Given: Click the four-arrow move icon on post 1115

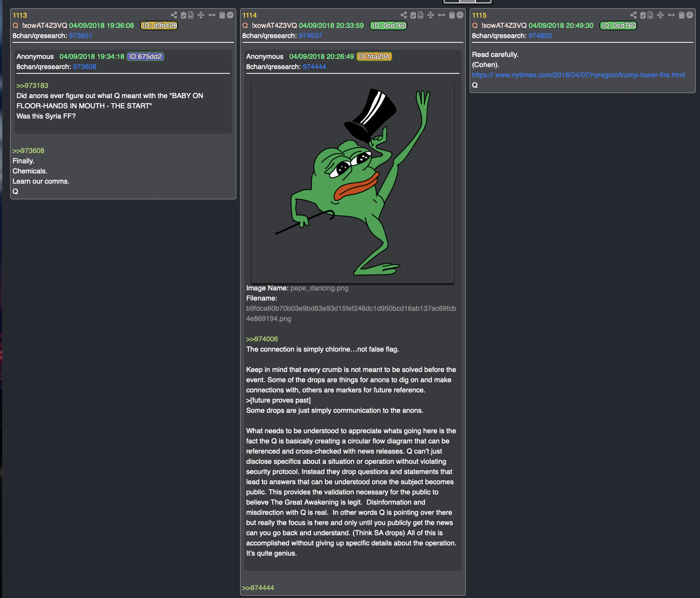Looking at the screenshot, I should tap(660, 15).
